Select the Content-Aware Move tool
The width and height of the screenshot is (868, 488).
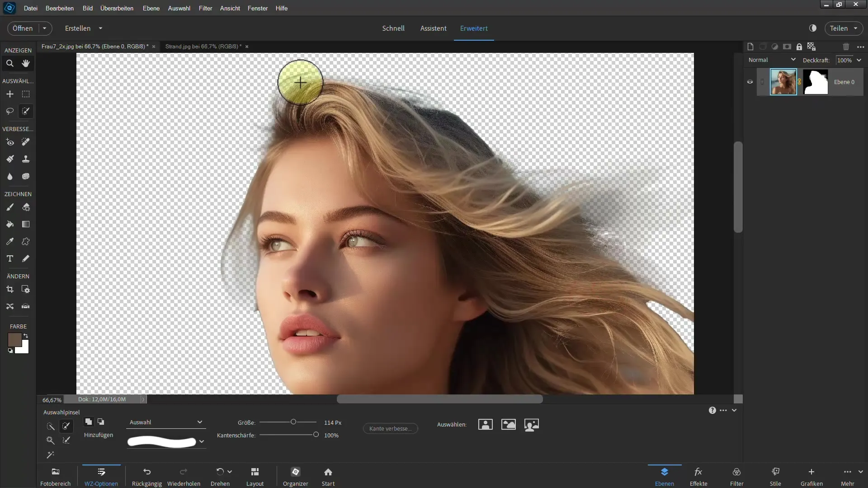(10, 306)
